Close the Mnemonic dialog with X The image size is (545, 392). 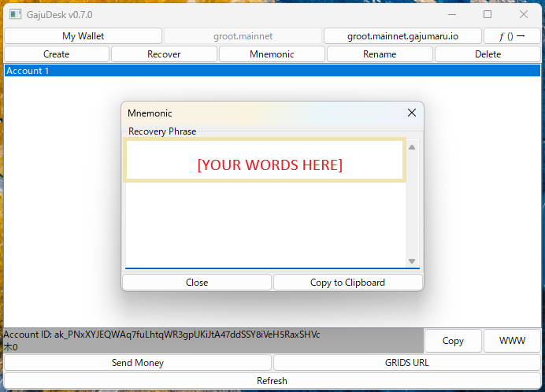(x=411, y=113)
